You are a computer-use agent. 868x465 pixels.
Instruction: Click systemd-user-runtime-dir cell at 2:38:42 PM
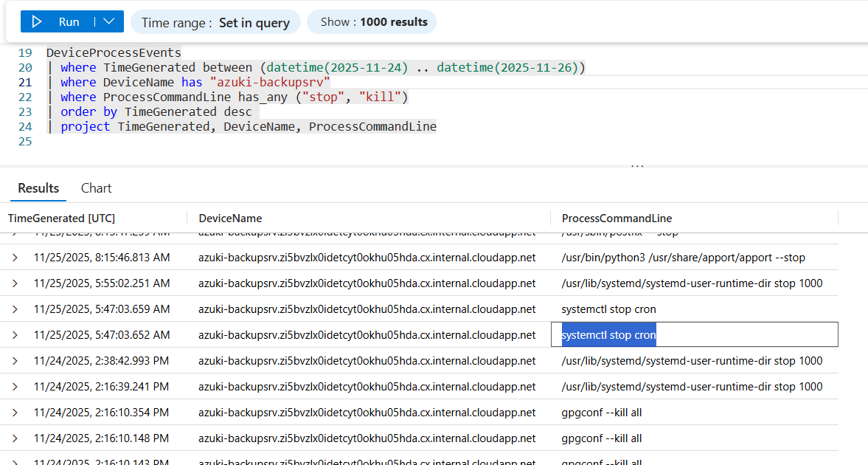pos(692,361)
